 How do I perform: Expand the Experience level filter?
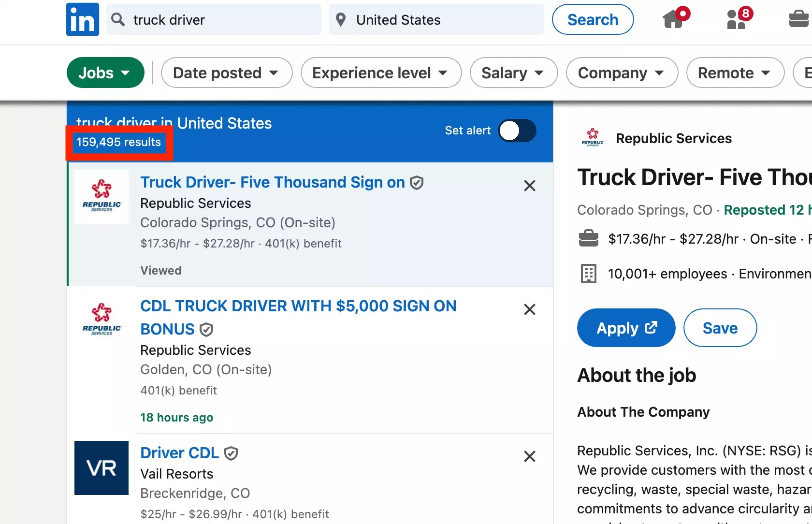[381, 73]
